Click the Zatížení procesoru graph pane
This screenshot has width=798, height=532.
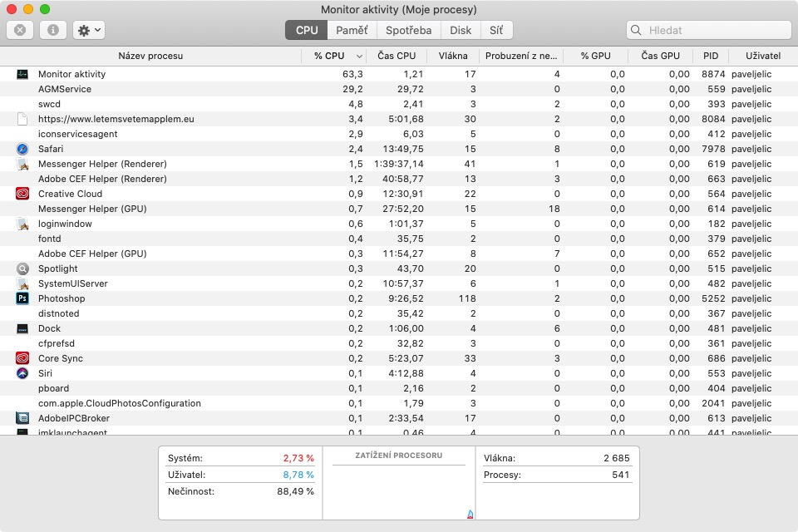[398, 489]
